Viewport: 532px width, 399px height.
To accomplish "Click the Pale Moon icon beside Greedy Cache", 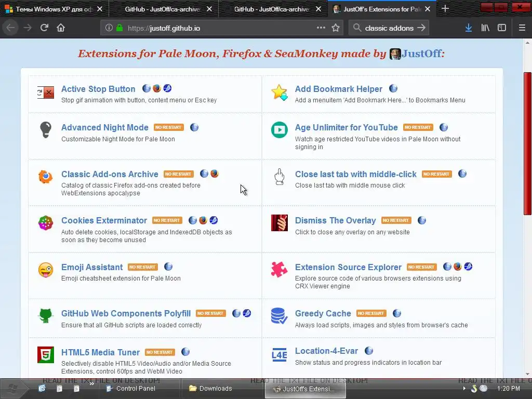I will click(x=396, y=313).
